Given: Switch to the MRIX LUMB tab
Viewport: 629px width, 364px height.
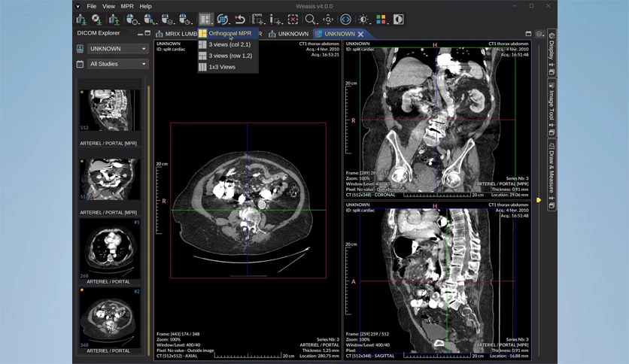Looking at the screenshot, I should [x=177, y=34].
